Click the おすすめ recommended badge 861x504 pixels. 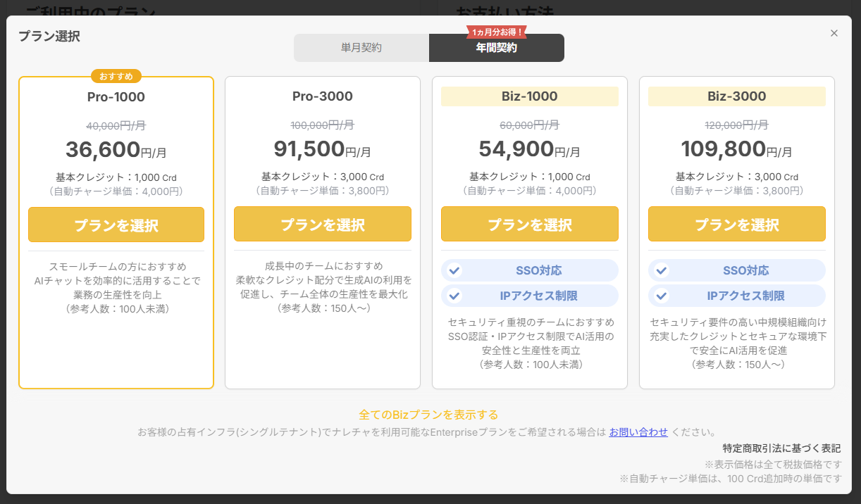116,76
